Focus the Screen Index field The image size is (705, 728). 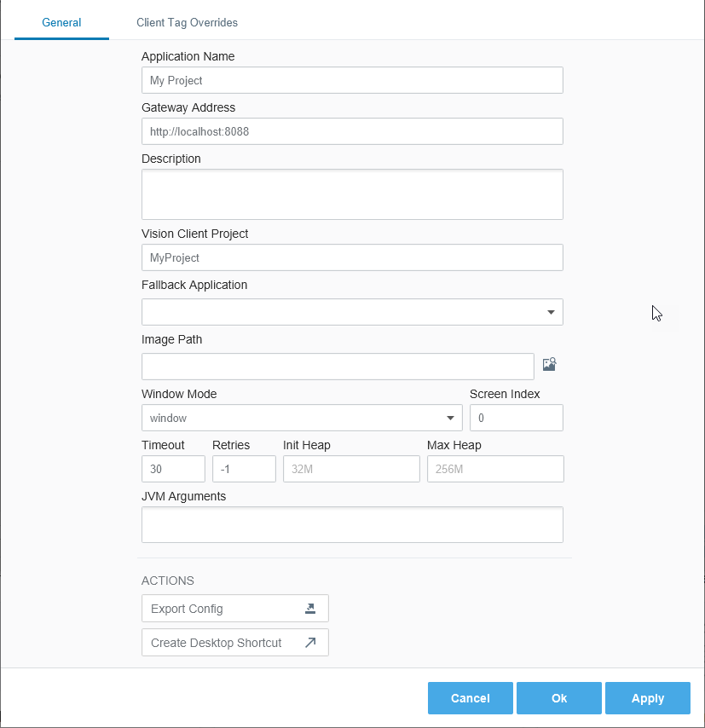(x=517, y=418)
